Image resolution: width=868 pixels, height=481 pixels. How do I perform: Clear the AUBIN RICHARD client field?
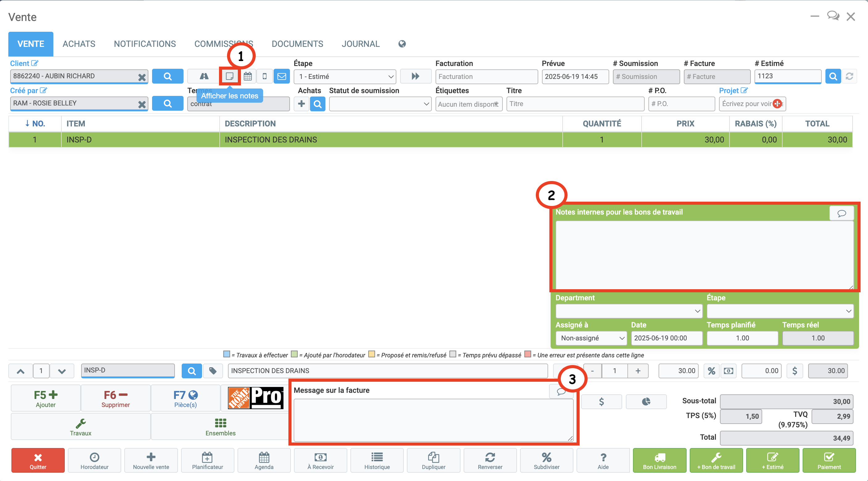(x=142, y=77)
